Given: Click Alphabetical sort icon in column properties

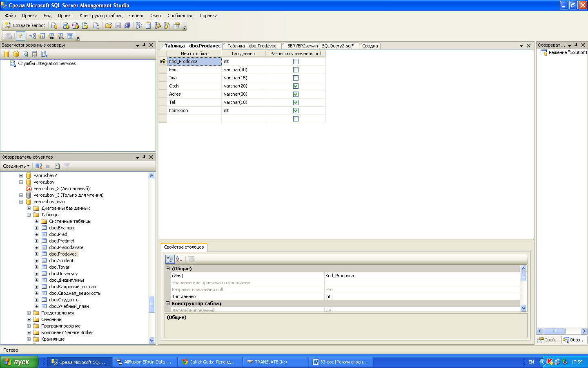Looking at the screenshot, I should coord(179,259).
